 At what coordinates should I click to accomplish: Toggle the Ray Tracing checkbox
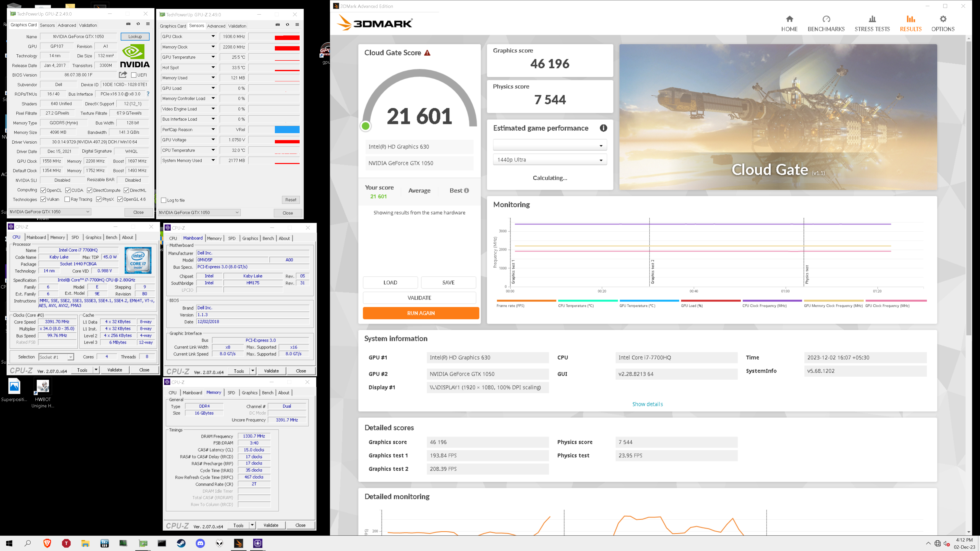pyautogui.click(x=67, y=199)
